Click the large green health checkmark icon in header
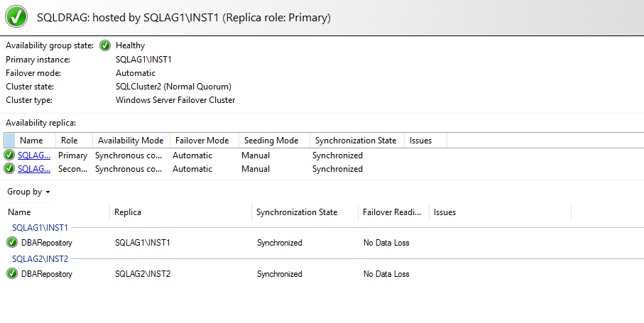Viewport: 644px width, 323px height. pyautogui.click(x=17, y=16)
